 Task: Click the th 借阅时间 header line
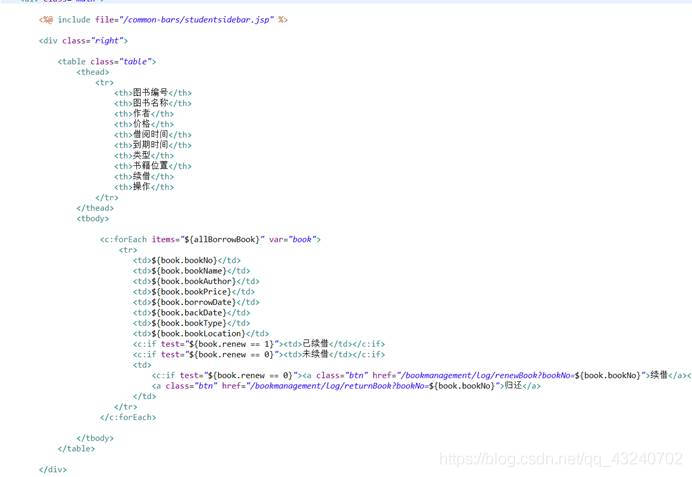tap(153, 135)
